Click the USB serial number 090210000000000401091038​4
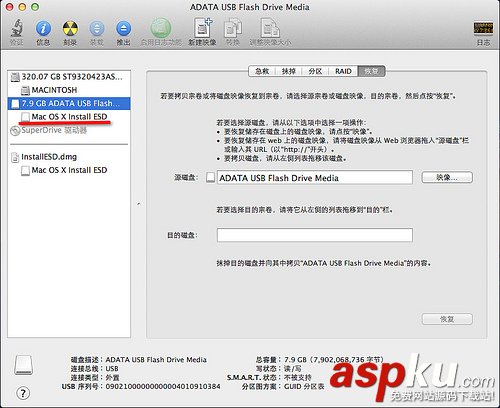 [x=163, y=386]
